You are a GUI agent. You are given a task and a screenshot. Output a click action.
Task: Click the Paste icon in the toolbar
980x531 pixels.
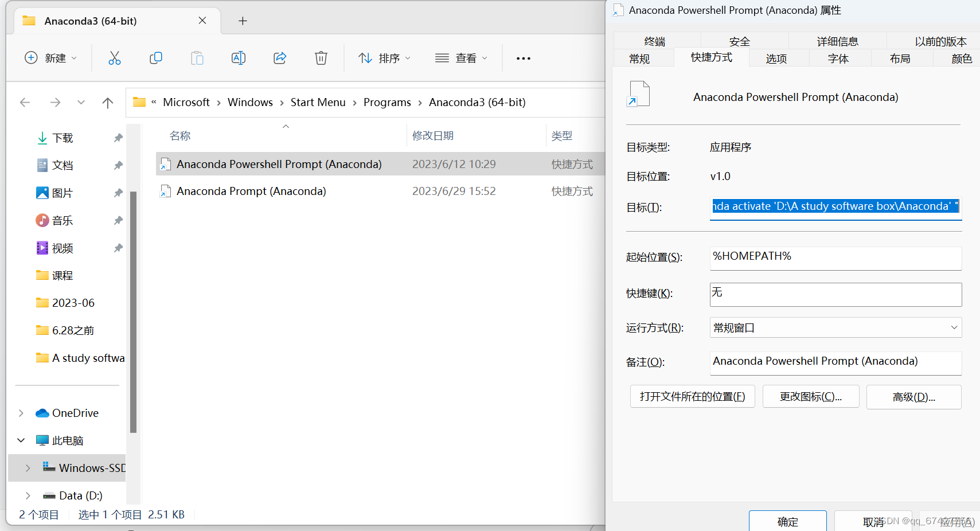coord(197,58)
